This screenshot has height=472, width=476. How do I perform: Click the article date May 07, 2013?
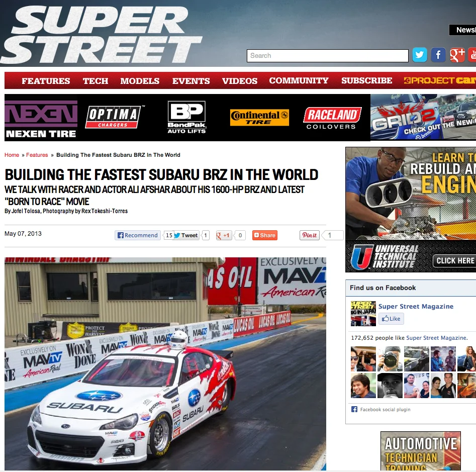[x=23, y=233]
